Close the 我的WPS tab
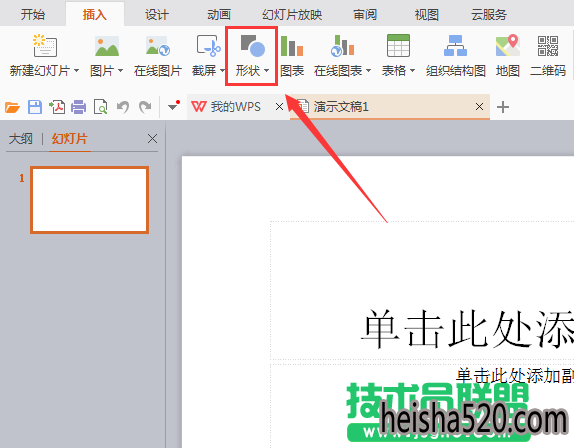 279,107
